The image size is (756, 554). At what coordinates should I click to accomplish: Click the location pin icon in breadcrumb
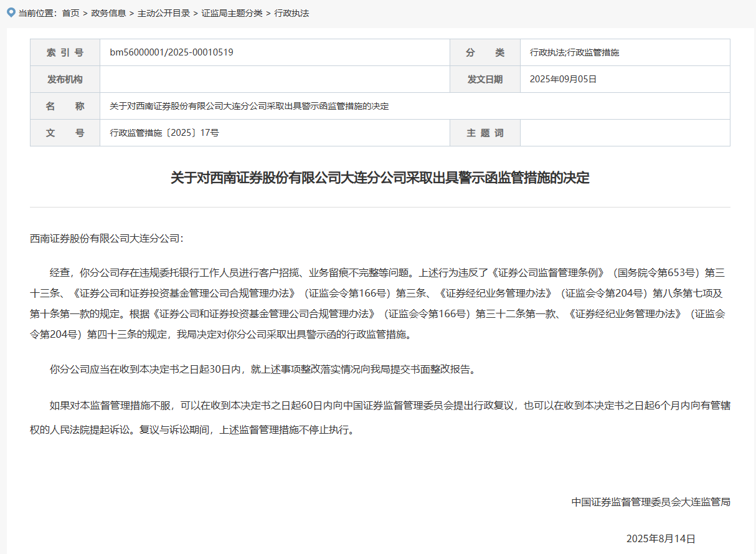(x=11, y=12)
